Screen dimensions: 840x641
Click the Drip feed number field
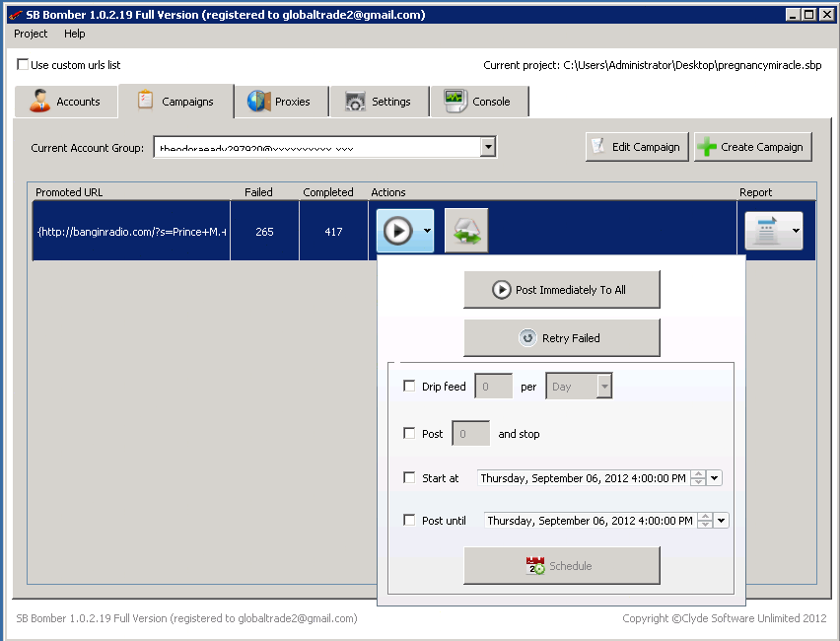click(493, 386)
